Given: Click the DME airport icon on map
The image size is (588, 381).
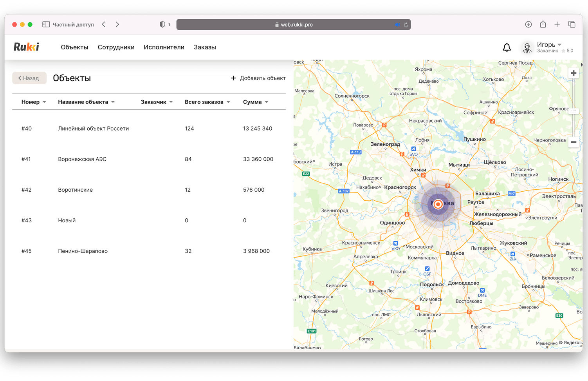Looking at the screenshot, I should 482,290.
